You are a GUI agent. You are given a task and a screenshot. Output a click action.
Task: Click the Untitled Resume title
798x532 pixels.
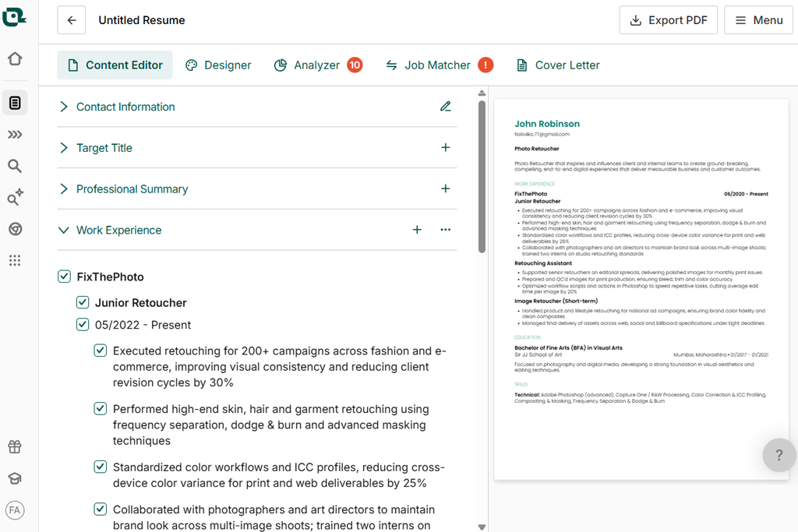(x=142, y=20)
